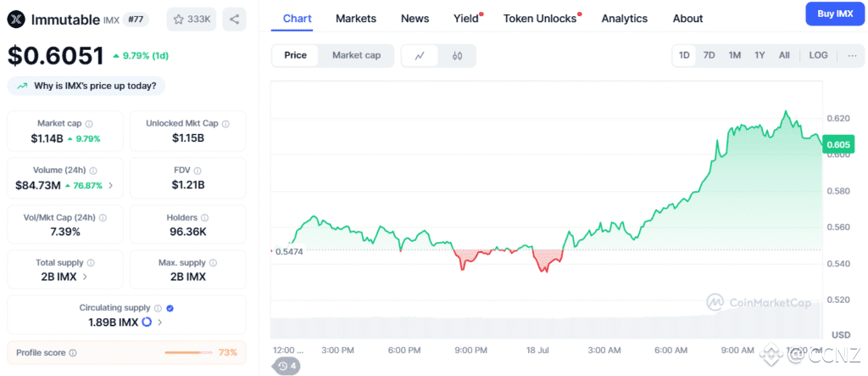Click the #77 rank badge

click(136, 20)
